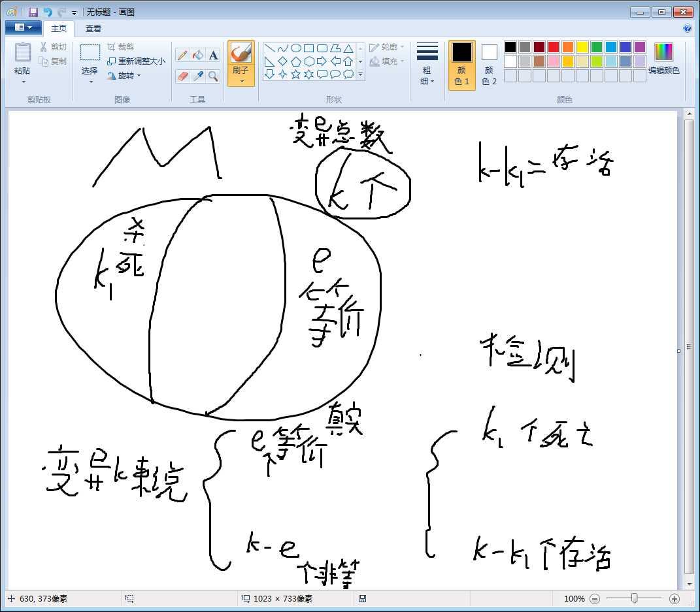This screenshot has width=700, height=612.
Task: Select the Four-point star shape
Action: pos(282,74)
